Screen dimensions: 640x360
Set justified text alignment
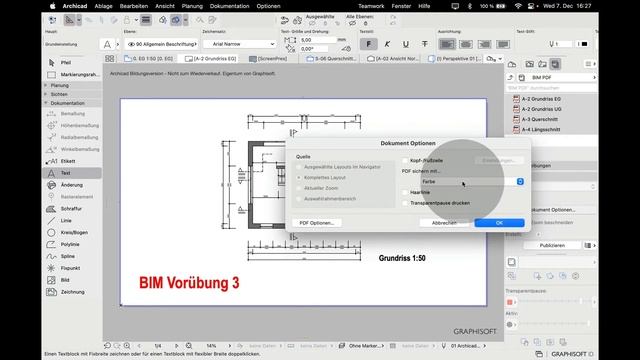[x=503, y=44]
